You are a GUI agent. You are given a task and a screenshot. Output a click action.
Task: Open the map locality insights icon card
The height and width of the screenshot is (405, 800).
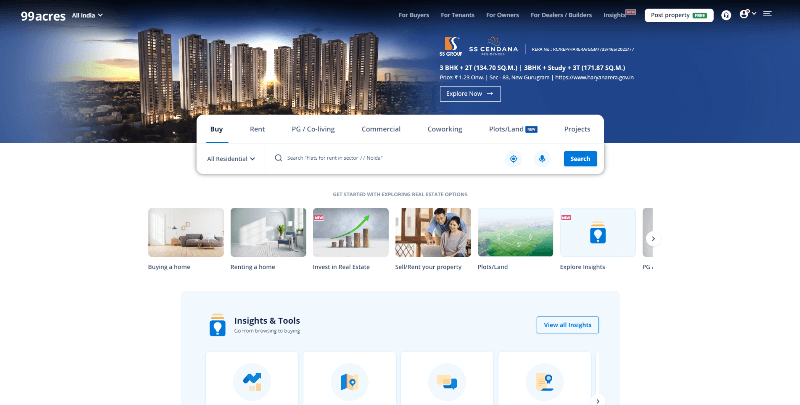[349, 381]
